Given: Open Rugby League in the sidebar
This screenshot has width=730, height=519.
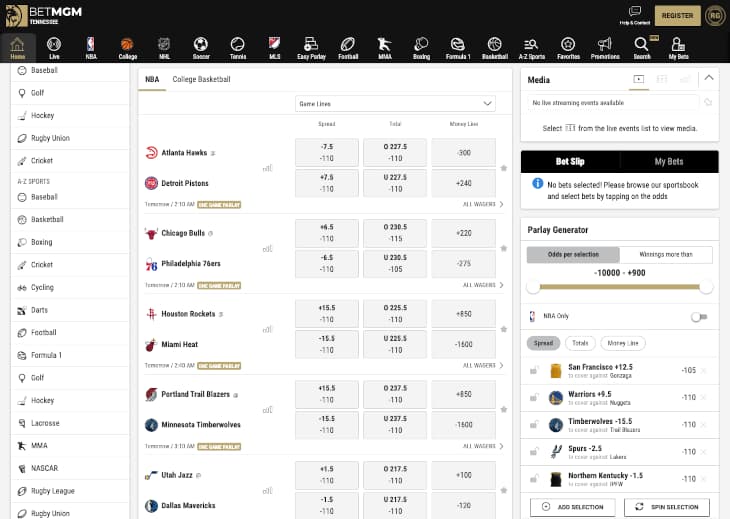Looking at the screenshot, I should (x=70, y=491).
